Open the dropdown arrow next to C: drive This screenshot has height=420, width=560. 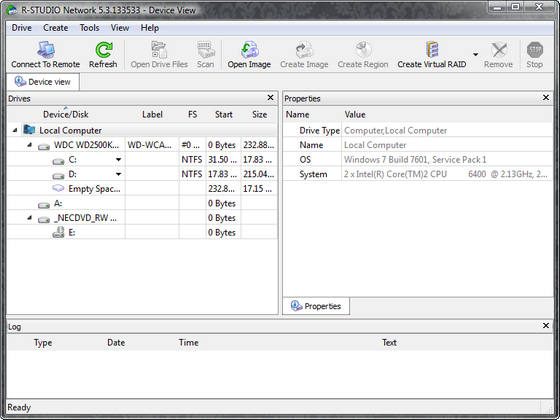(x=119, y=160)
